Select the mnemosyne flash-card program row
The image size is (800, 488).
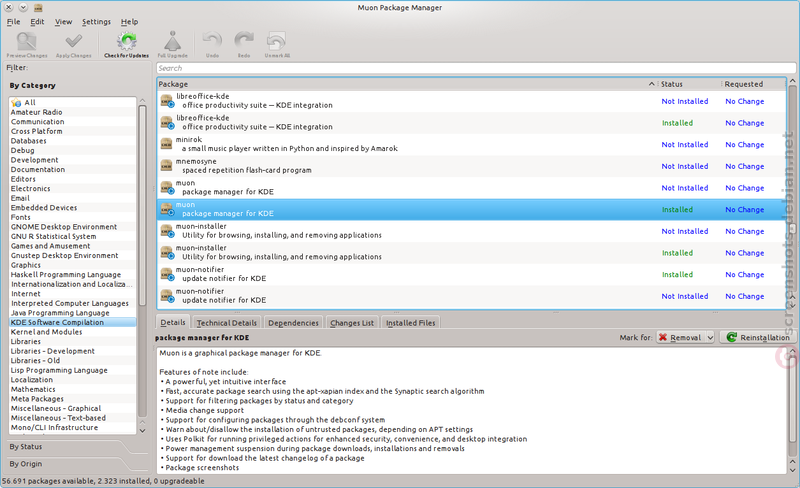click(471, 166)
